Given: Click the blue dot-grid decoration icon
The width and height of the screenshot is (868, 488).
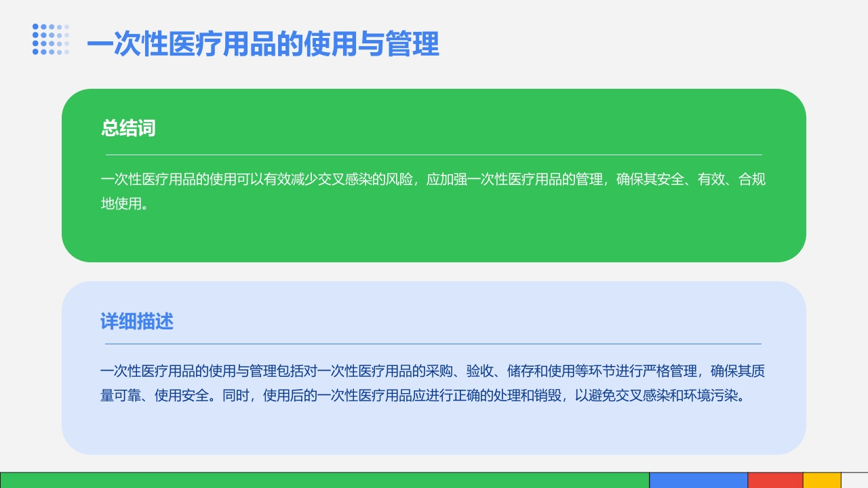Looking at the screenshot, I should click(x=51, y=38).
